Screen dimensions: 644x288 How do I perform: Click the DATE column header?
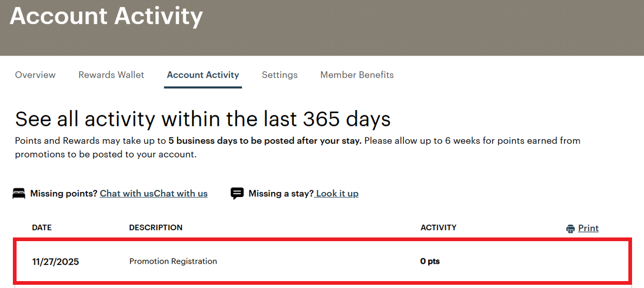pos(42,227)
